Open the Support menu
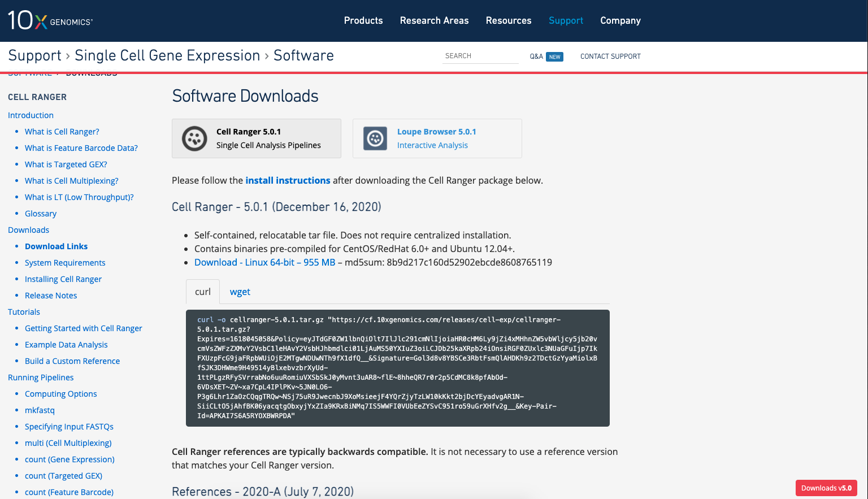Viewport: 868px width, 499px height. click(566, 20)
